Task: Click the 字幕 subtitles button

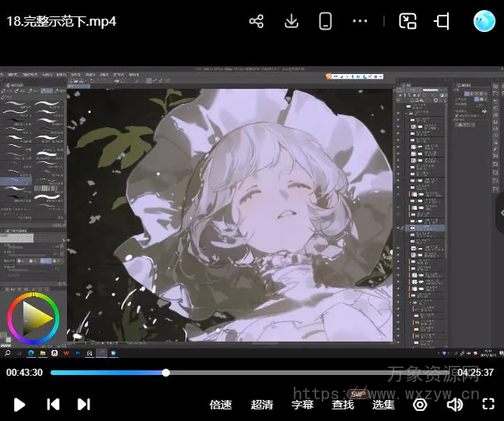Action: click(x=302, y=405)
